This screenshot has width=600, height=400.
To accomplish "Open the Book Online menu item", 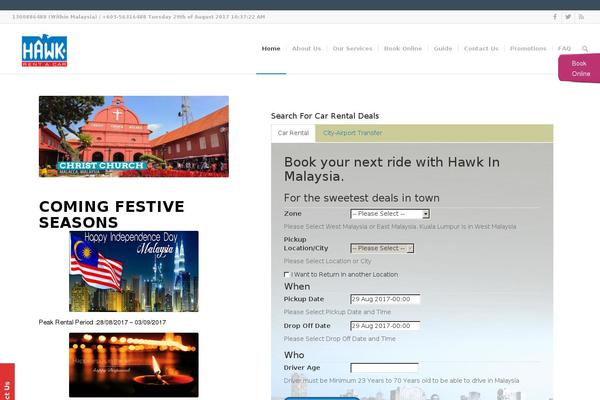I will tap(403, 49).
